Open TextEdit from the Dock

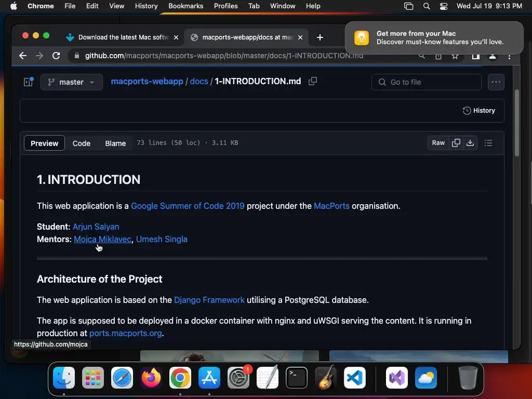click(x=268, y=378)
